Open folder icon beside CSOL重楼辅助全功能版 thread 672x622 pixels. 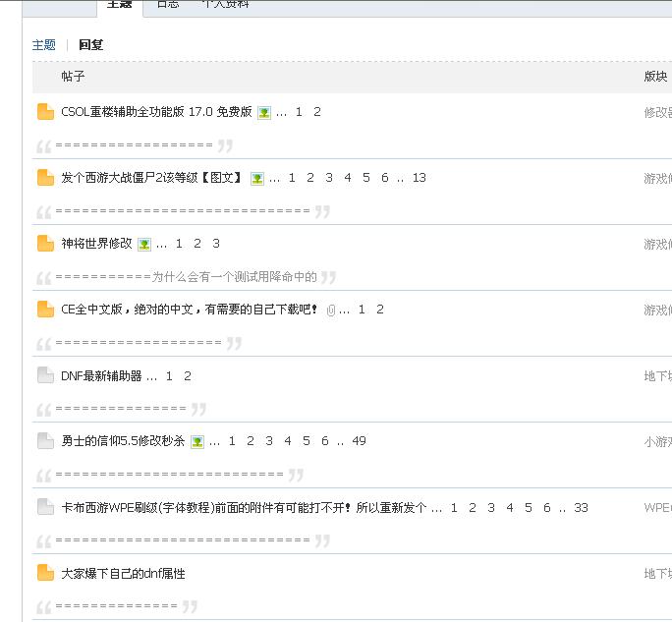tap(45, 112)
